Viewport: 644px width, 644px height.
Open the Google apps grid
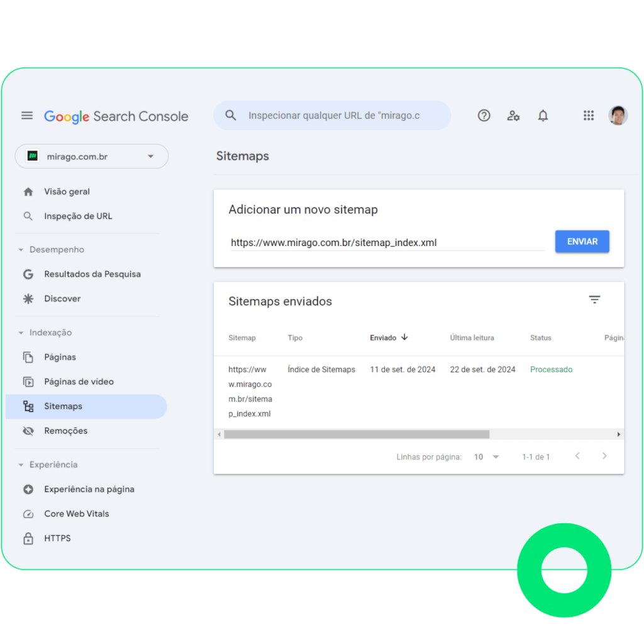(589, 116)
